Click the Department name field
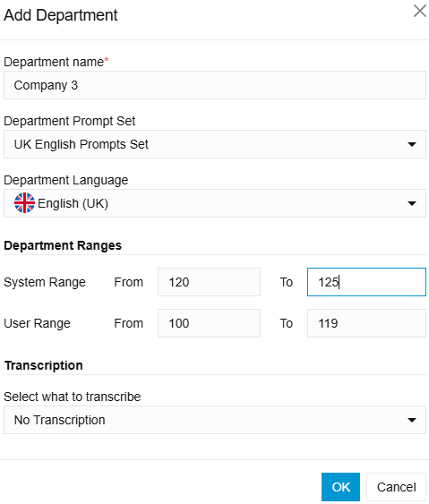429x504 pixels. [x=215, y=85]
